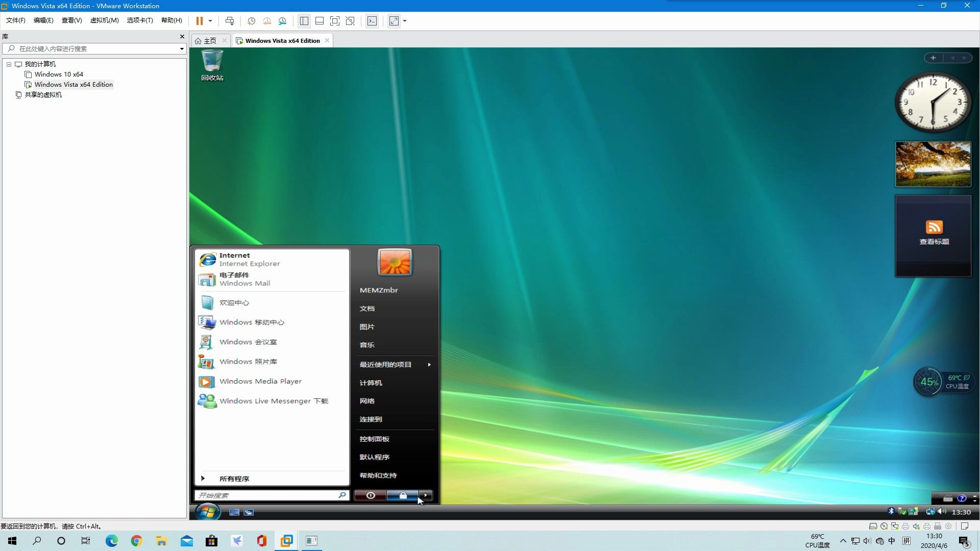Click Windows Vista x64 Edition tab

point(282,40)
